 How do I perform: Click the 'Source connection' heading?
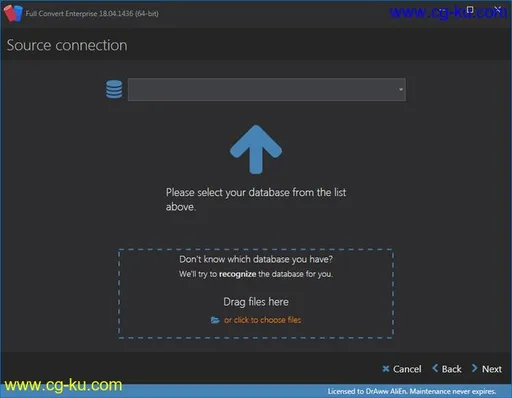click(x=67, y=45)
